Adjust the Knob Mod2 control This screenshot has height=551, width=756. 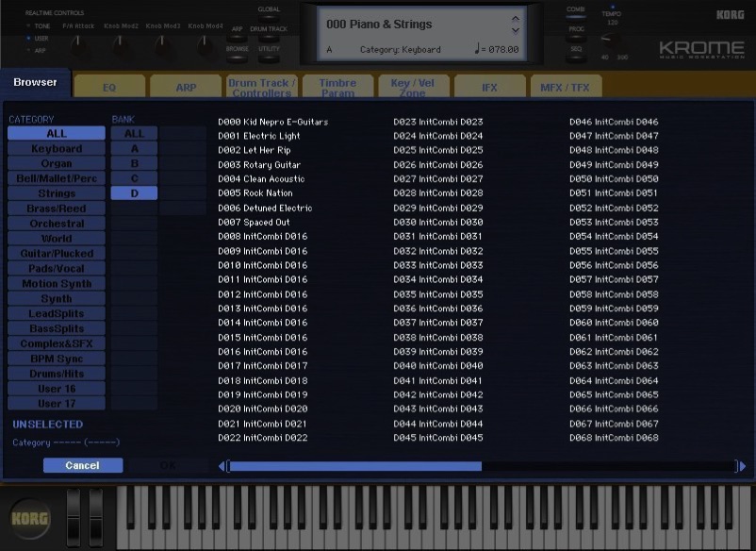[121, 45]
